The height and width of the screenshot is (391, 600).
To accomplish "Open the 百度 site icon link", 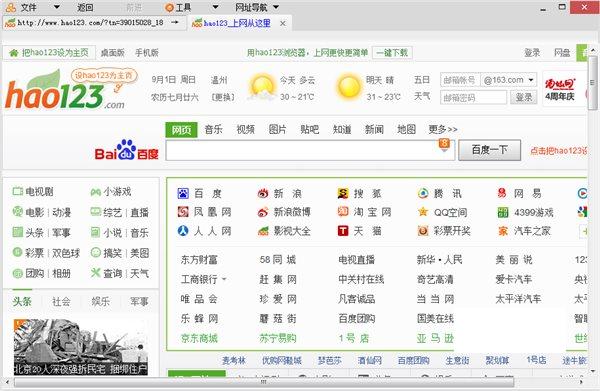I will tap(183, 193).
